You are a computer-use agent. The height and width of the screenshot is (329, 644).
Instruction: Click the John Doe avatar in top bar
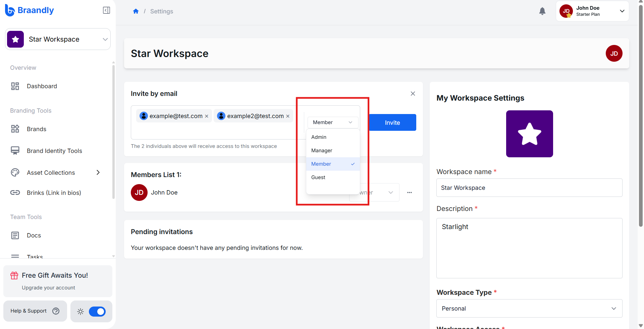[566, 11]
